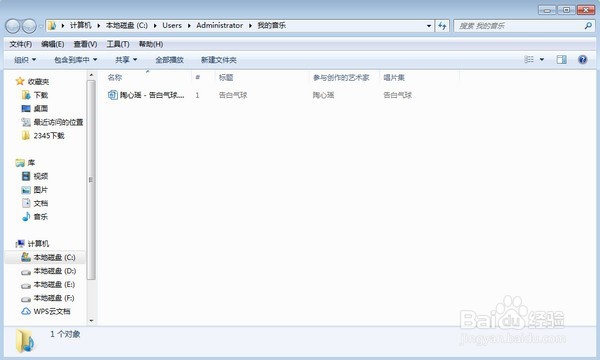Open the 共享 dropdown

click(x=126, y=60)
